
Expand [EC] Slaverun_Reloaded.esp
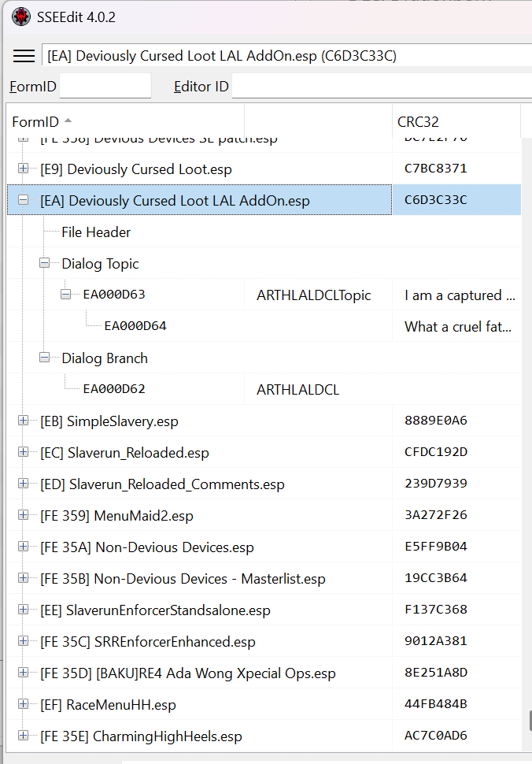click(23, 452)
